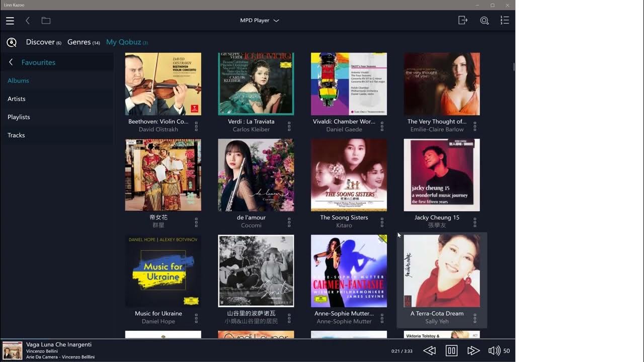The height and width of the screenshot is (362, 644).
Task: Open options menu for Music for Ukraine album
Action: 196,318
